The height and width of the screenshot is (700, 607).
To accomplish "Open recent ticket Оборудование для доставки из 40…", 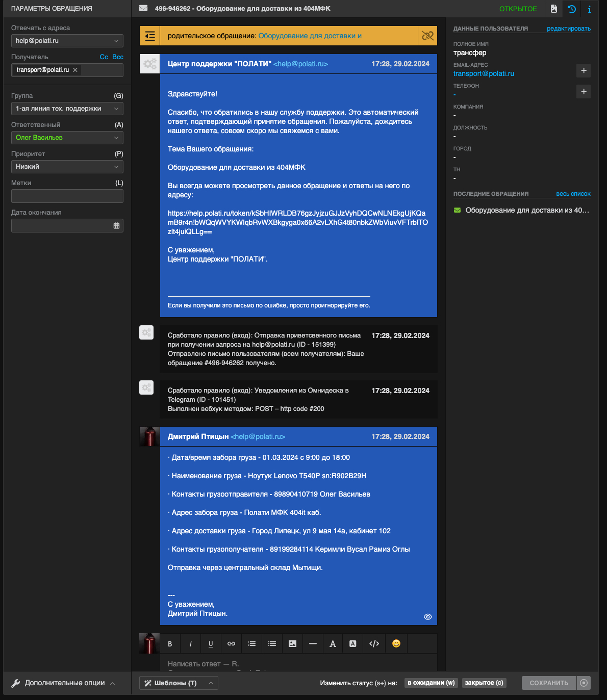I will [x=527, y=210].
